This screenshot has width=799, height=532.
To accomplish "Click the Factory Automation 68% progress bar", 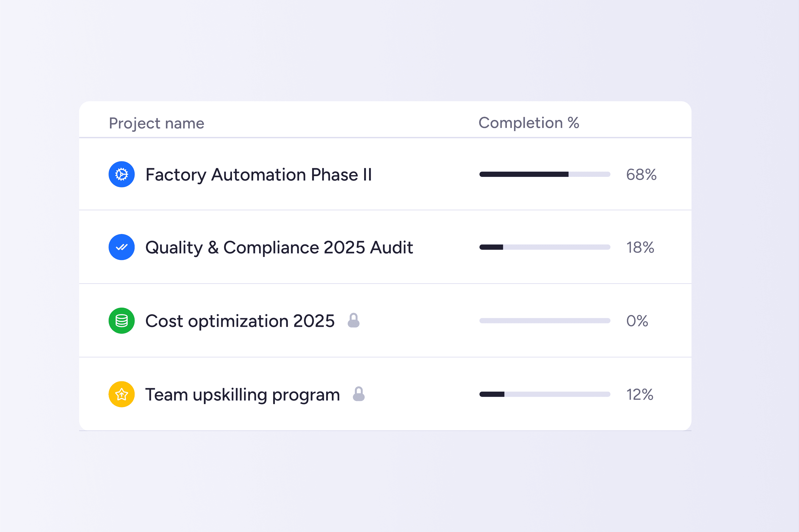I will (x=545, y=174).
